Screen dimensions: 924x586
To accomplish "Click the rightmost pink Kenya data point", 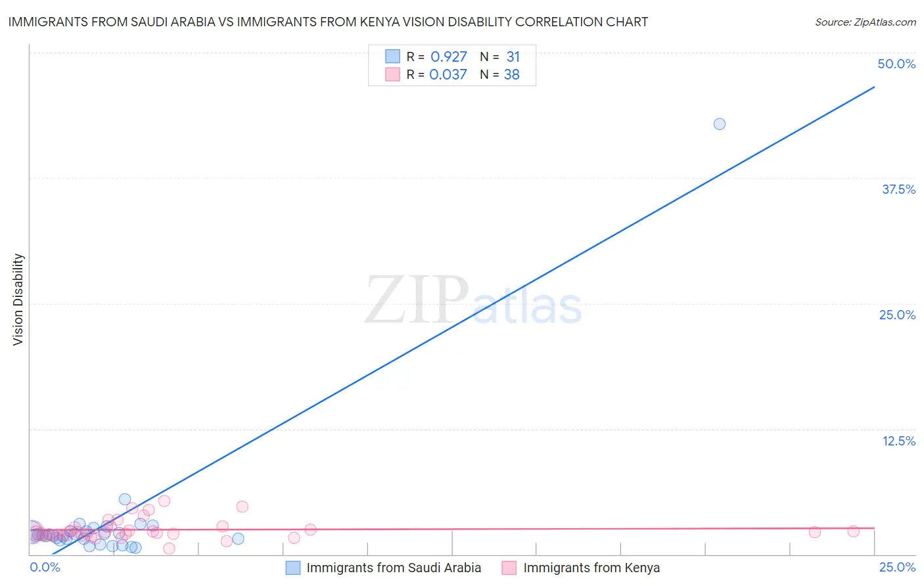I will pyautogui.click(x=853, y=531).
